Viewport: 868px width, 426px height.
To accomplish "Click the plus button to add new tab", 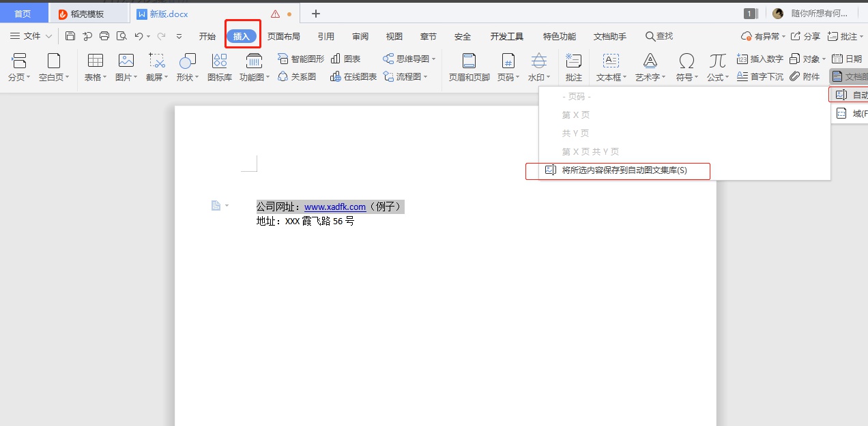I will [x=315, y=14].
